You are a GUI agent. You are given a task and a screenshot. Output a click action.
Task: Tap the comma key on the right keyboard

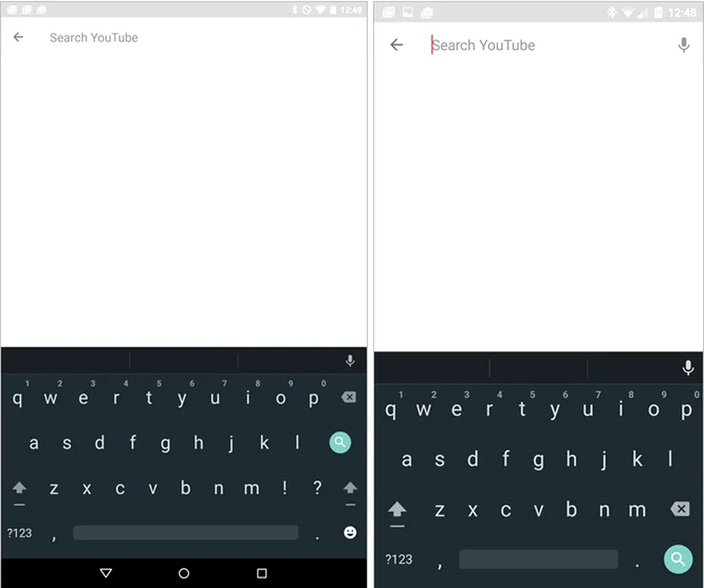439,564
